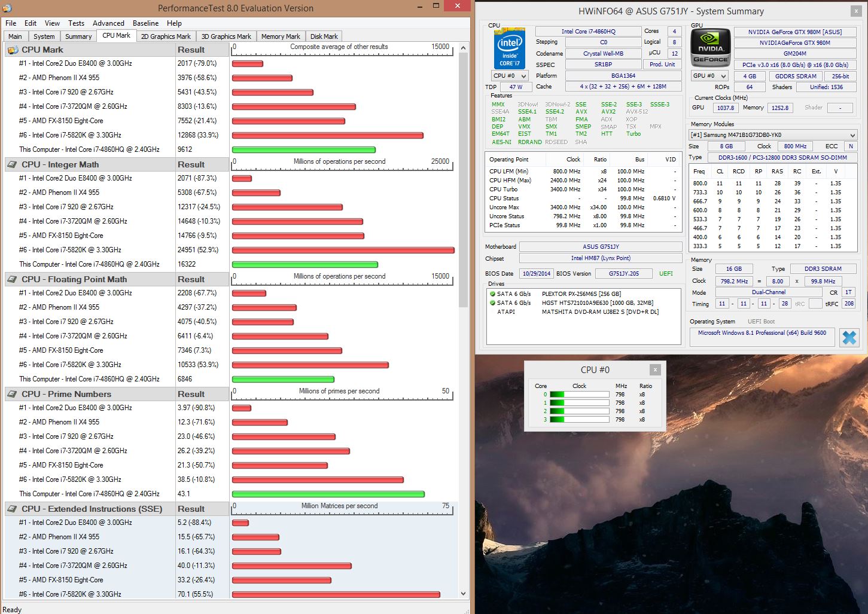Click the CPU - Integer Math section icon

(x=12, y=164)
